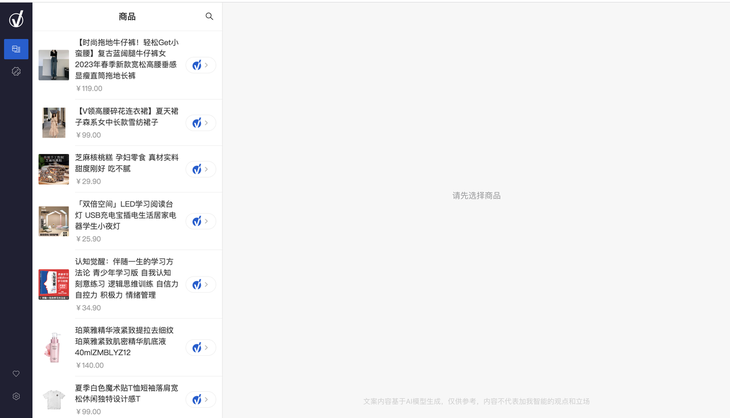Click the search icon in products header
This screenshot has height=418, width=730.
209,17
